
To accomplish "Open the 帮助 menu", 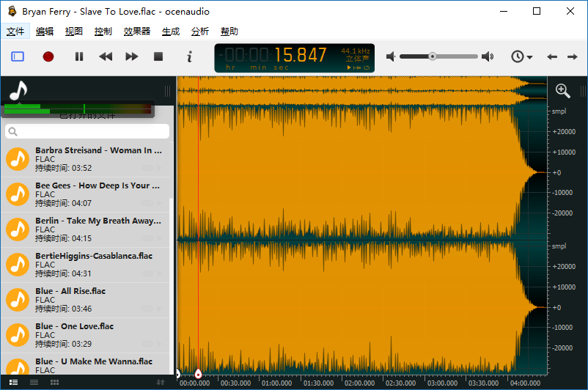I will click(229, 32).
